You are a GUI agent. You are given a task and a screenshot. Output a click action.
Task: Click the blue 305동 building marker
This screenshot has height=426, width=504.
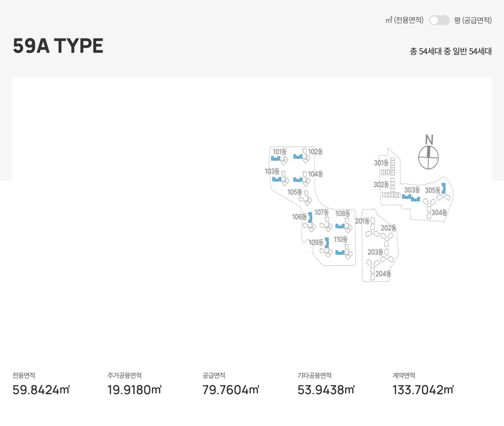444,188
